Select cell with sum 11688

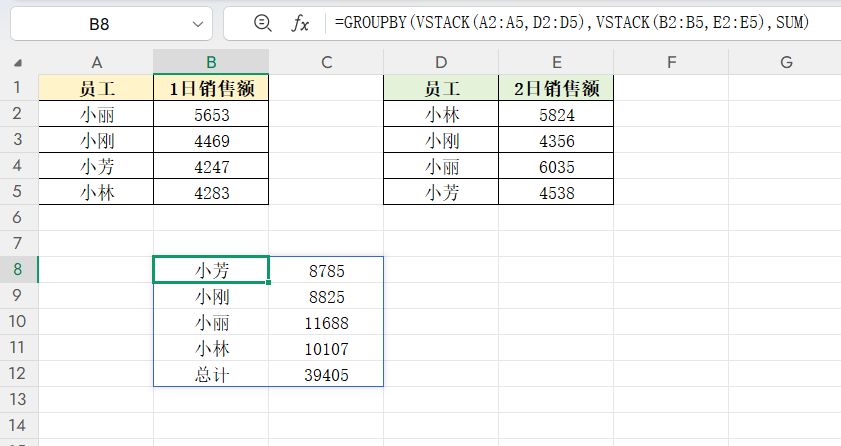pos(326,322)
